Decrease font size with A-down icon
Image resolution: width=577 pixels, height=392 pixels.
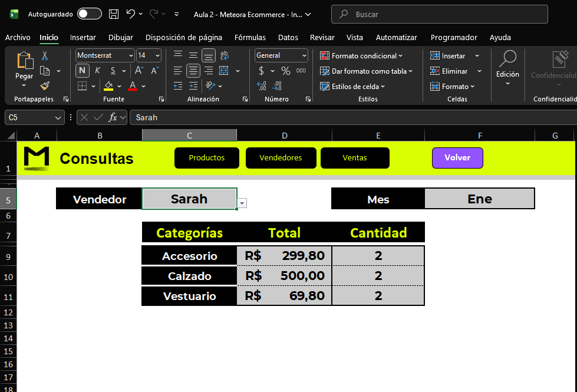click(x=155, y=70)
